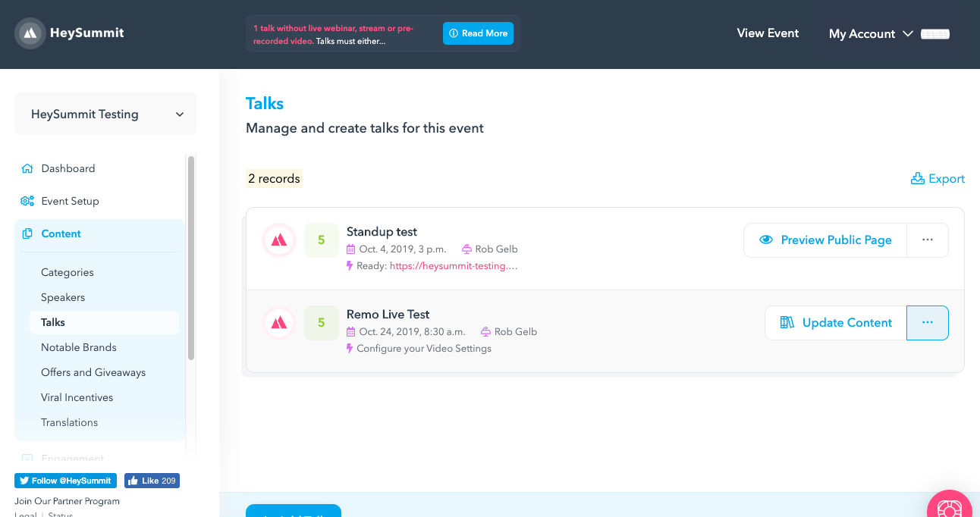Click the calendar icon beside Oct. 24, 2019

point(350,332)
